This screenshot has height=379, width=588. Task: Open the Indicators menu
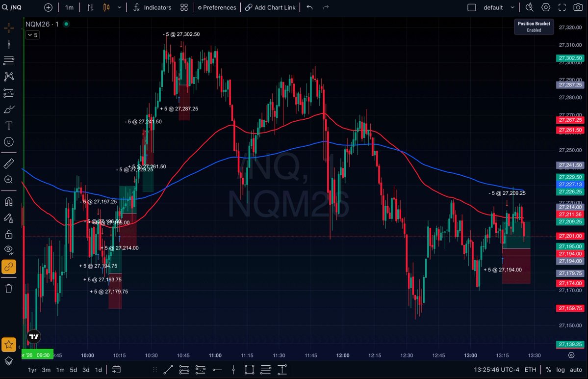pos(153,7)
